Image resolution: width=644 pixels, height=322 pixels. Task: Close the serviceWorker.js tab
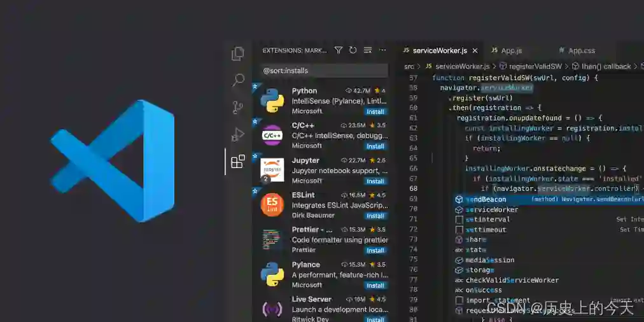click(x=475, y=50)
